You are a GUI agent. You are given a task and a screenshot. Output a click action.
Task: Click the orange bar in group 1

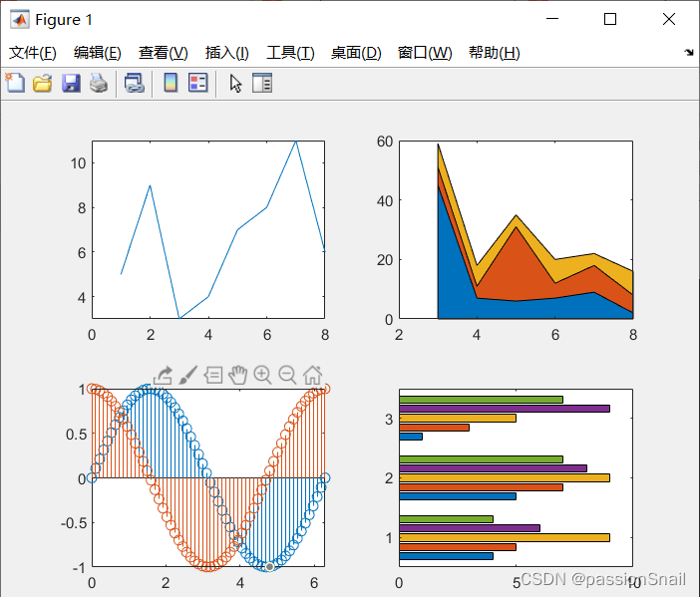coord(458,547)
